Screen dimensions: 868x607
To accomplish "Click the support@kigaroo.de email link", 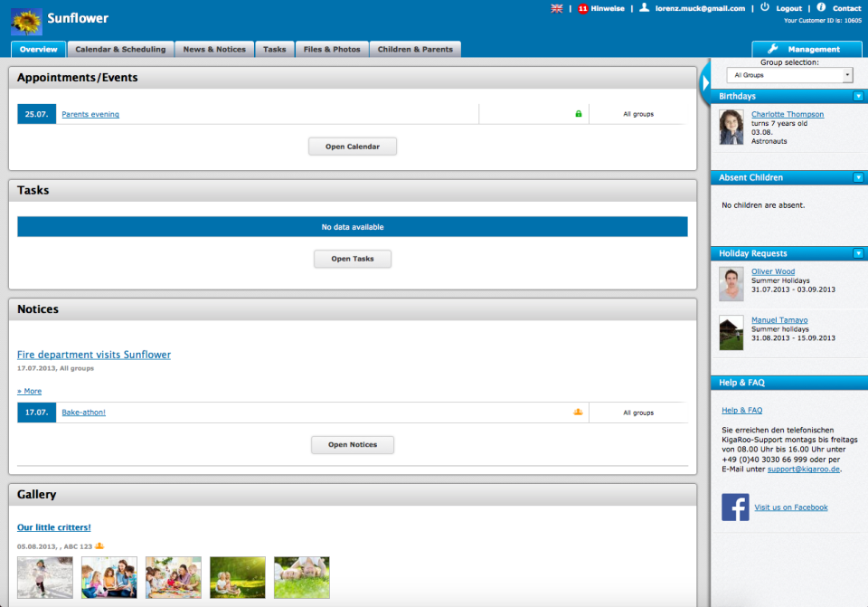I will [x=804, y=469].
